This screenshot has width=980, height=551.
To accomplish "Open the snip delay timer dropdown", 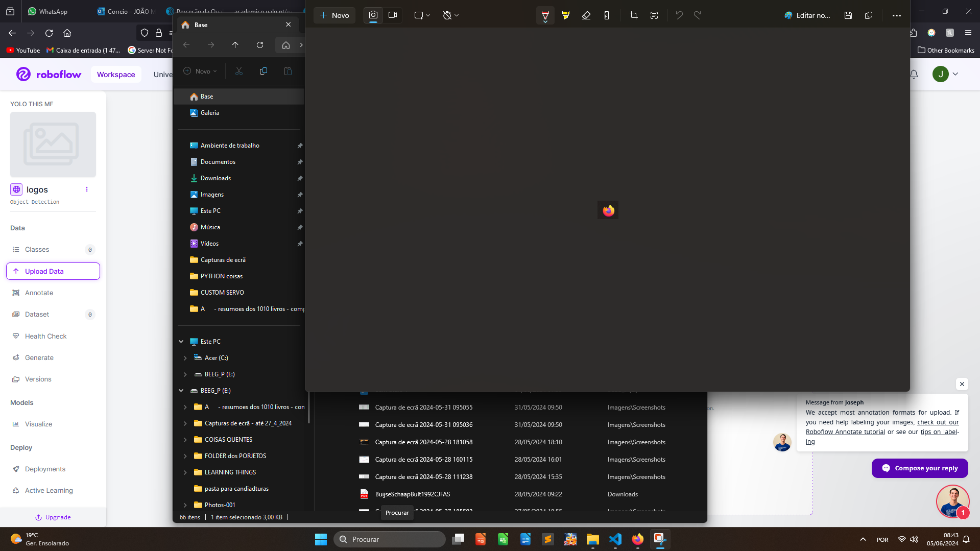I will tap(450, 15).
